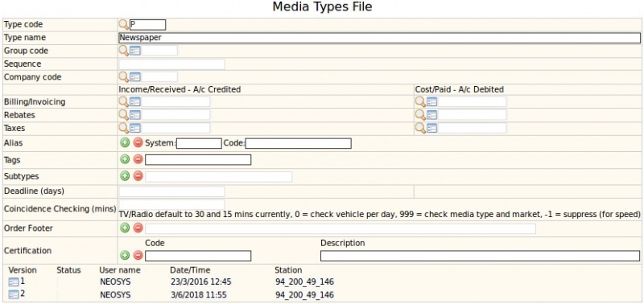Image resolution: width=644 pixels, height=304 pixels.
Task: Focus Taxes cost account field
Action: point(472,128)
